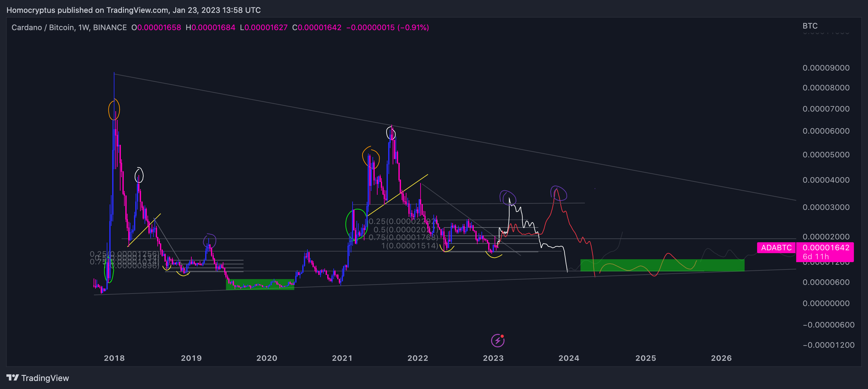Select the 2020 time axis label

coord(267,358)
